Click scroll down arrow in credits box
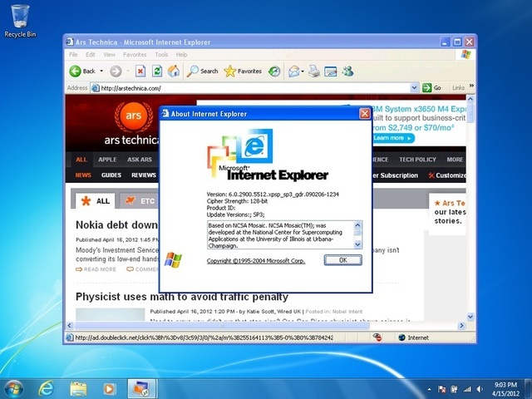This screenshot has width=532, height=399. click(357, 244)
